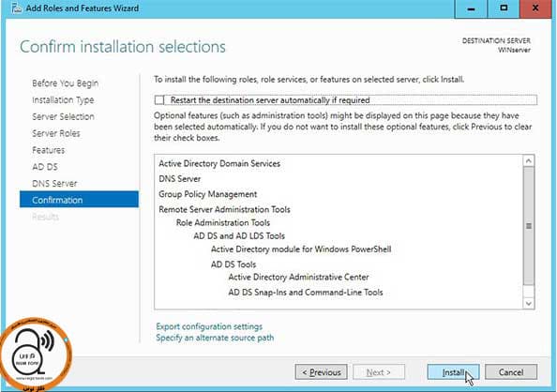
Task: Go to the Before You Begin step
Action: tap(66, 83)
